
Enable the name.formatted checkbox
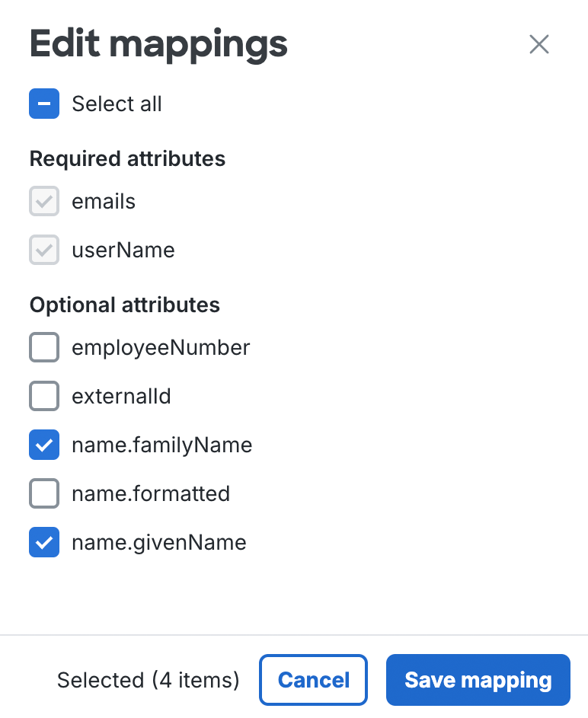point(44,493)
